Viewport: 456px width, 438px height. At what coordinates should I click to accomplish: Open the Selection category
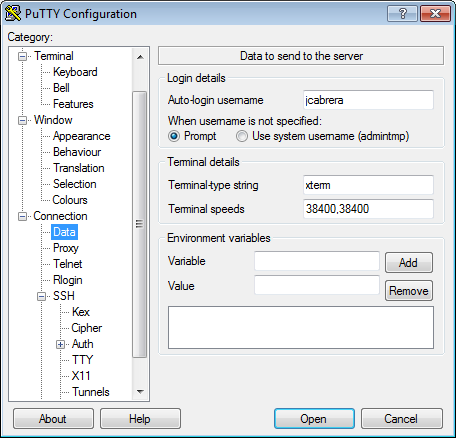(x=75, y=184)
